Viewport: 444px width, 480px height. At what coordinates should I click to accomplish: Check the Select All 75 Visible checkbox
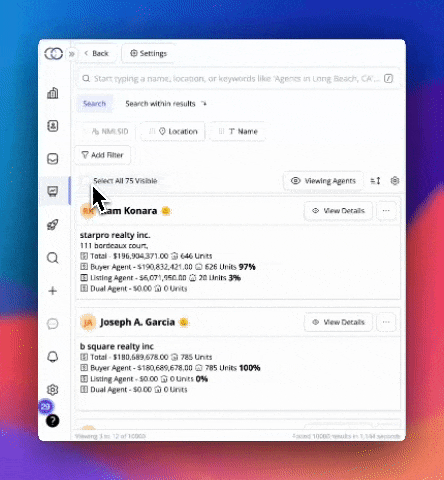[x=86, y=181]
